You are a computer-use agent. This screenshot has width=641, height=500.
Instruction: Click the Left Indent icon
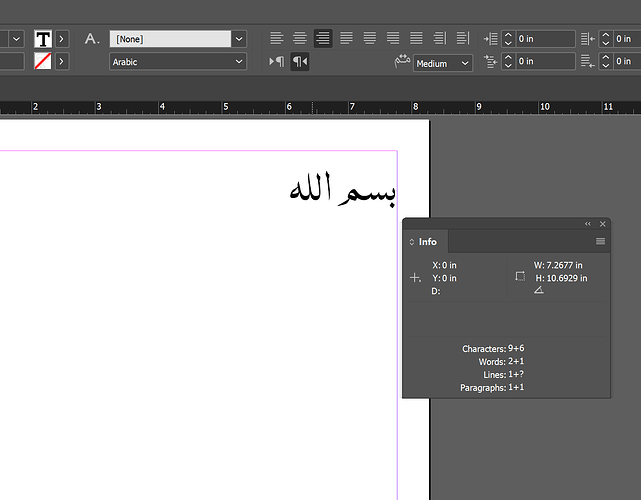tap(491, 39)
